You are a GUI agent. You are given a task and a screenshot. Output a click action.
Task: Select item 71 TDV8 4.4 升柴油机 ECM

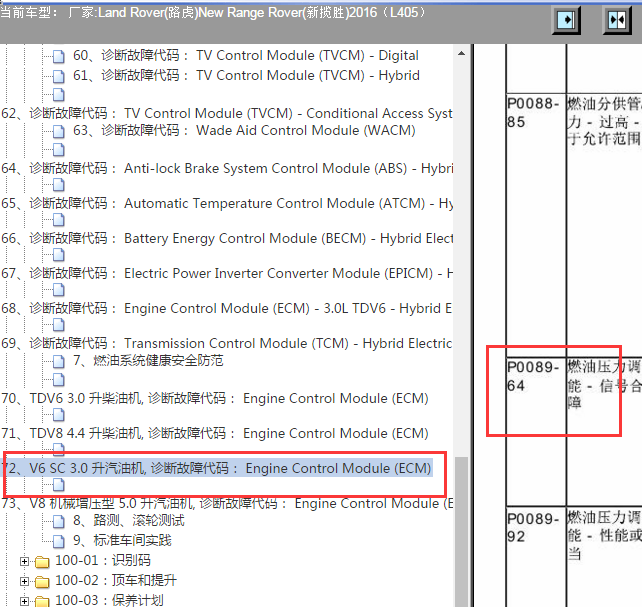215,433
